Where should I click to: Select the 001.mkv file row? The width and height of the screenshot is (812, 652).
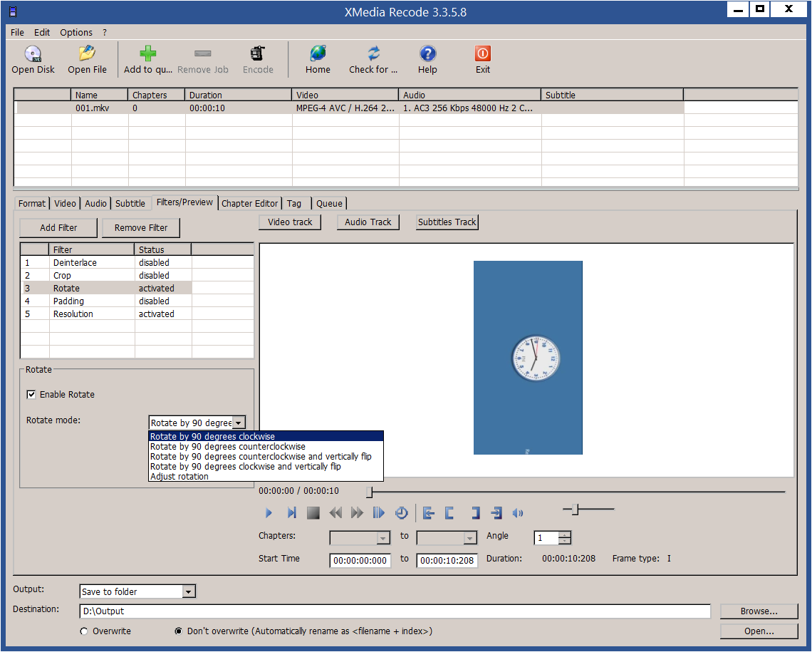(350, 108)
